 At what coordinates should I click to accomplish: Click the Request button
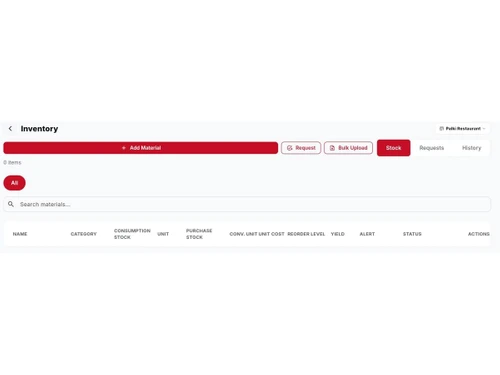(x=301, y=148)
